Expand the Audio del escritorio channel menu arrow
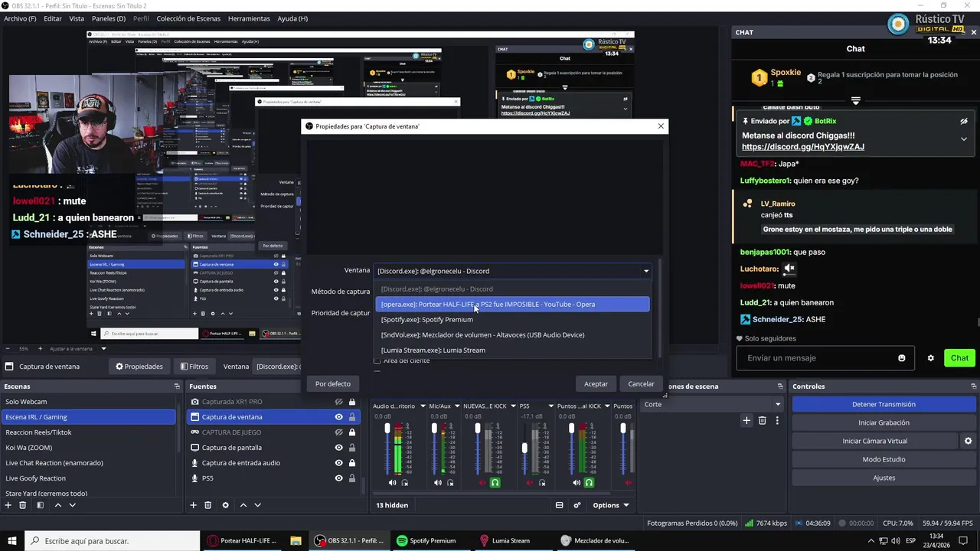 (422, 406)
